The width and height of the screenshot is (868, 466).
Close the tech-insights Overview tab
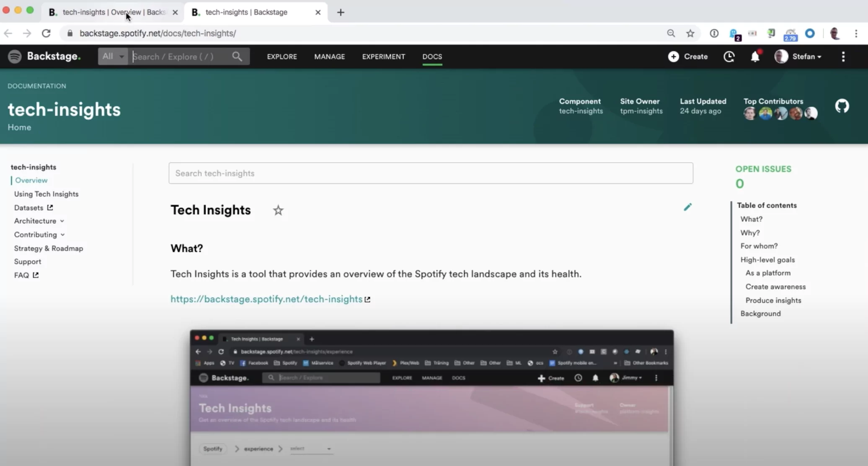click(x=175, y=12)
